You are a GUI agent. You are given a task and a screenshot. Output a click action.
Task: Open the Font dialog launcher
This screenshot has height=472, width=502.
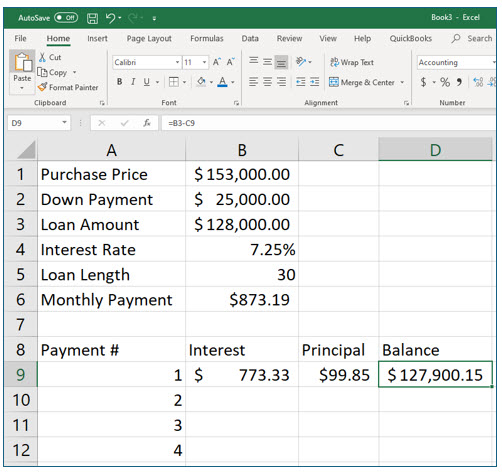[236, 103]
